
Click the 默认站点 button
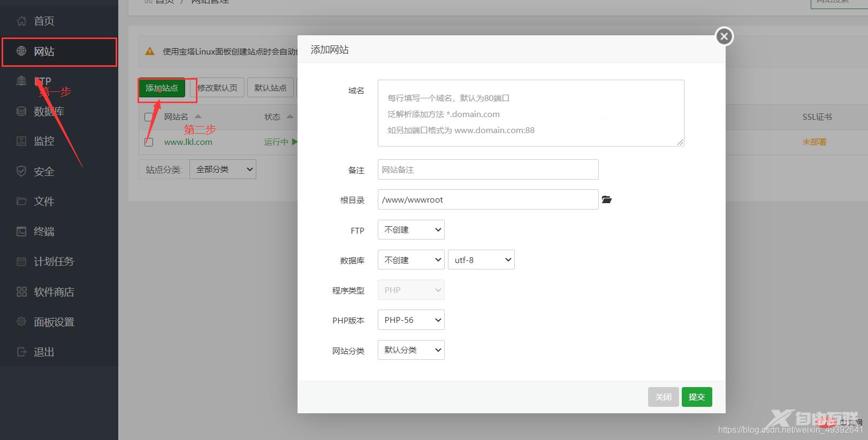click(270, 88)
